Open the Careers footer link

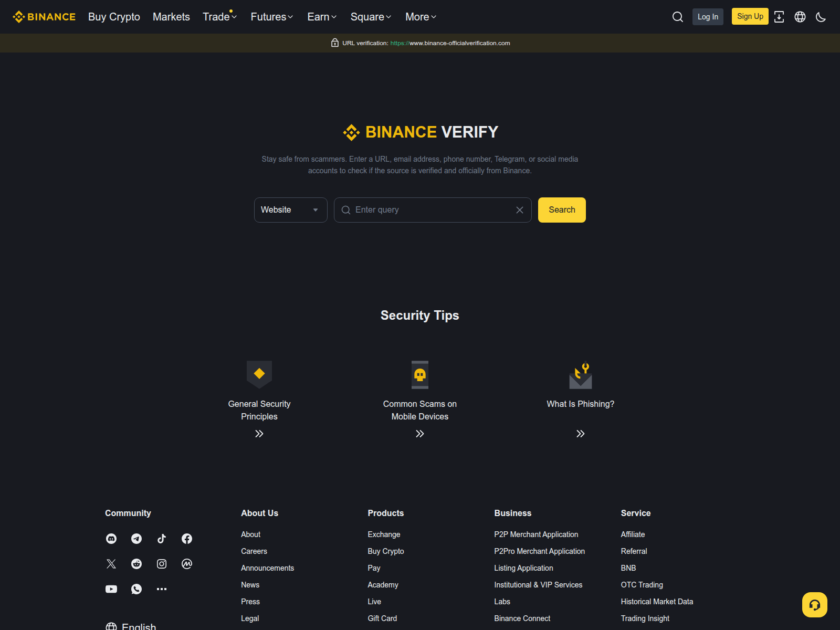[254, 551]
